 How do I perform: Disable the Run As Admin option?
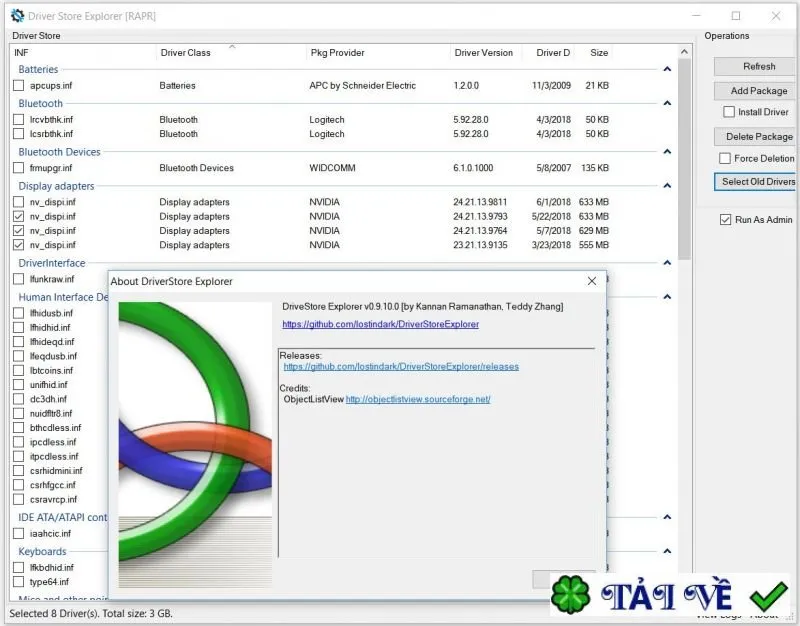[726, 220]
